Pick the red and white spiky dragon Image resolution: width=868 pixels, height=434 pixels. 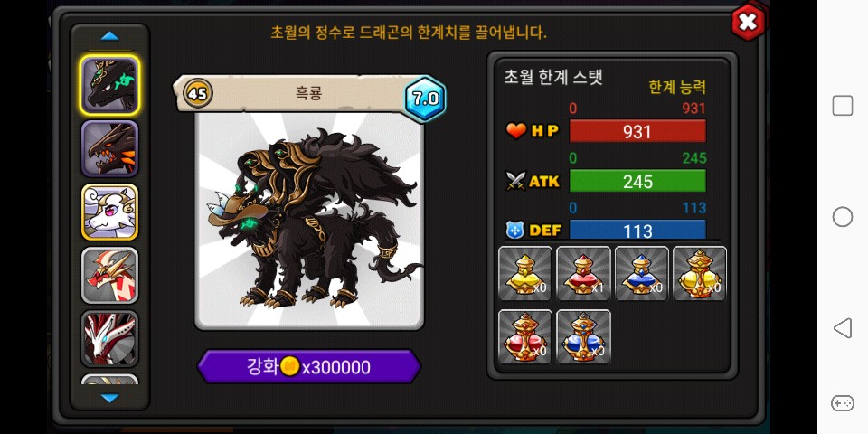tap(109, 275)
